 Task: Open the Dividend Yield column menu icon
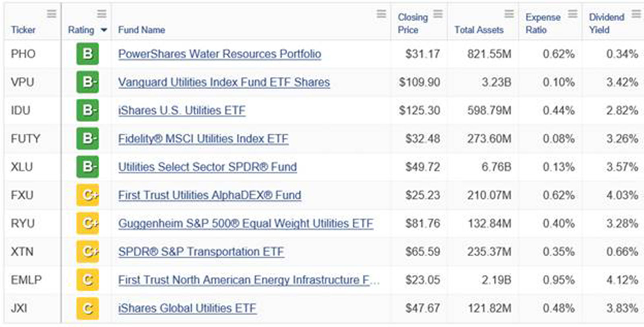click(636, 14)
